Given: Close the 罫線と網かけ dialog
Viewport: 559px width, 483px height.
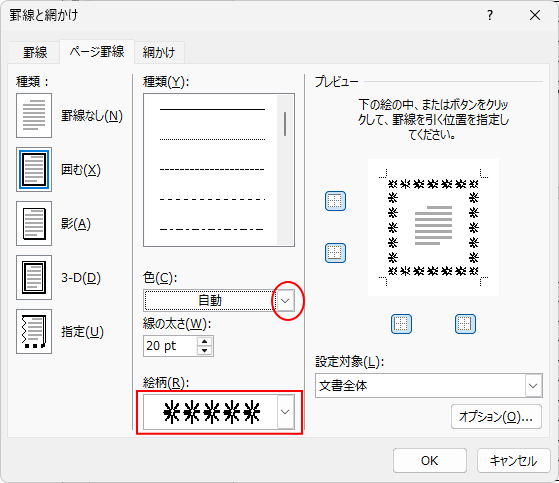Looking at the screenshot, I should tap(535, 15).
